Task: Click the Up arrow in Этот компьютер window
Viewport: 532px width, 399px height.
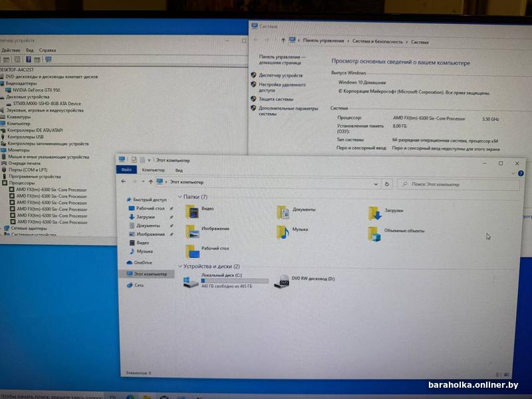Action: click(151, 182)
